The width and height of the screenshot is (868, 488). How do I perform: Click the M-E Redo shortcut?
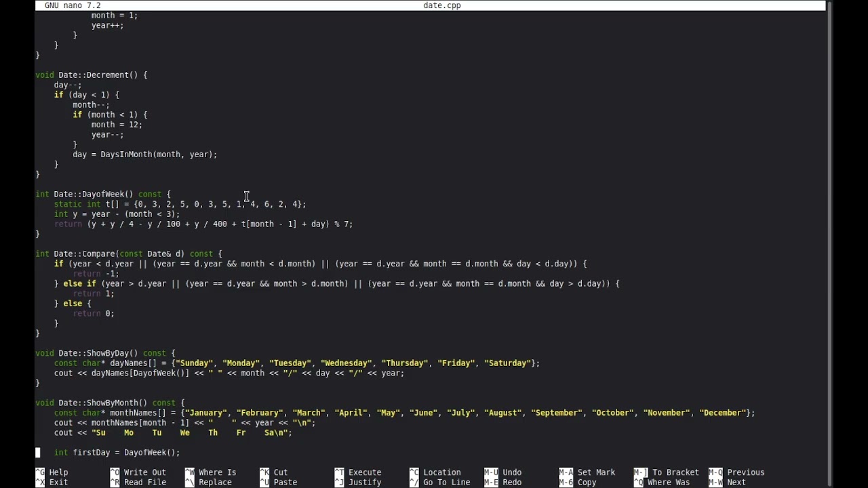pos(503,483)
